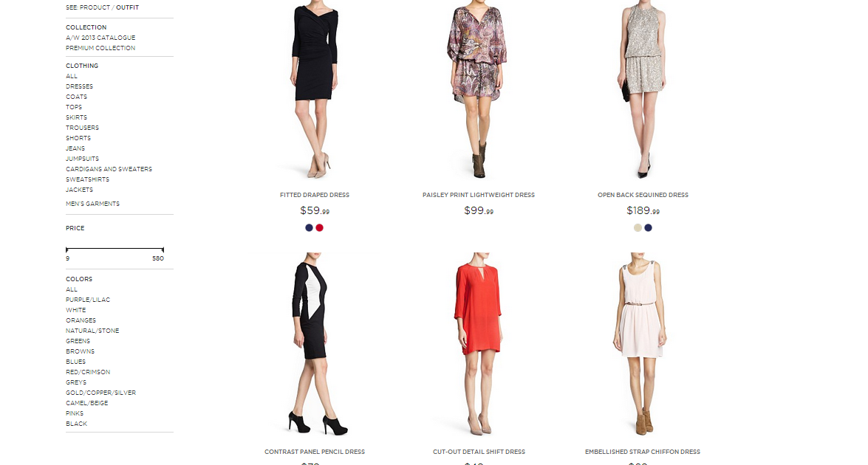Choose beige swatch for Open Back Sequined Dress
The width and height of the screenshot is (868, 465).
click(638, 228)
